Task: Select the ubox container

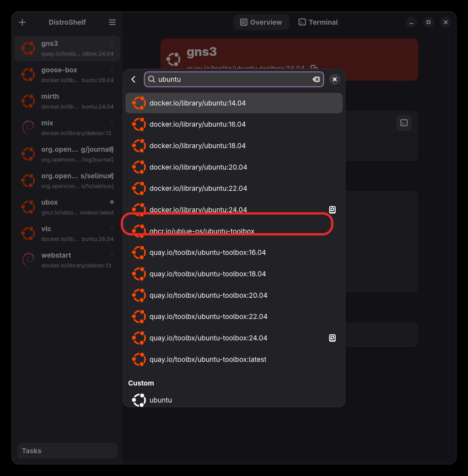Action: [67, 207]
